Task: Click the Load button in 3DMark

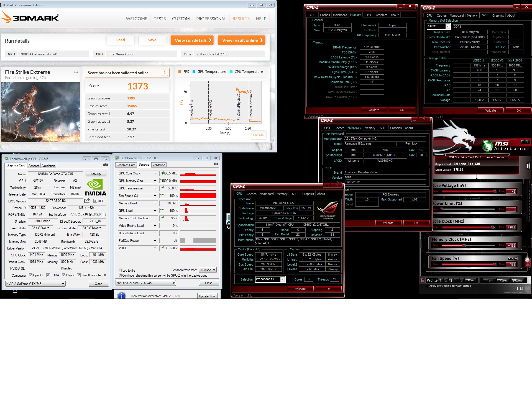Action: [121, 40]
